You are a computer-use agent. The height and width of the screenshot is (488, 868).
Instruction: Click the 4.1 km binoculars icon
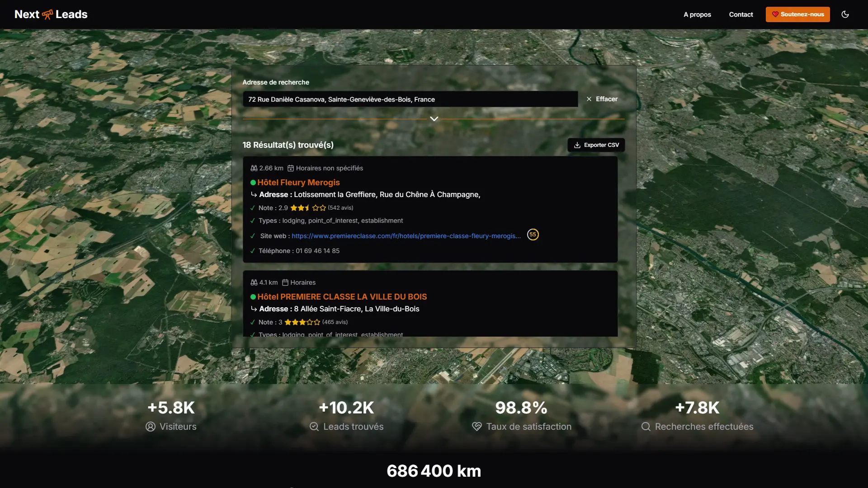[254, 282]
